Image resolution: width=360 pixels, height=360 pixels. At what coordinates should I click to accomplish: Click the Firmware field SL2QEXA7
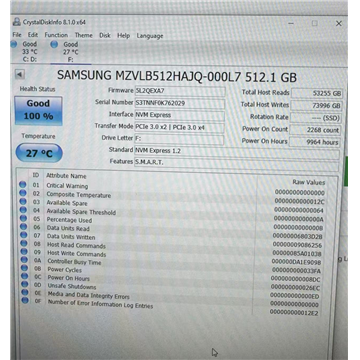[x=180, y=91]
